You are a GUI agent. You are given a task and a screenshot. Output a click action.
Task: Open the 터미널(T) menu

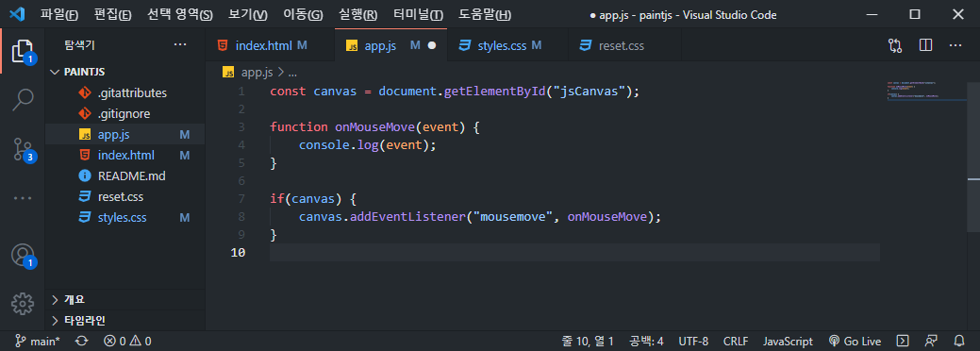pyautogui.click(x=418, y=14)
